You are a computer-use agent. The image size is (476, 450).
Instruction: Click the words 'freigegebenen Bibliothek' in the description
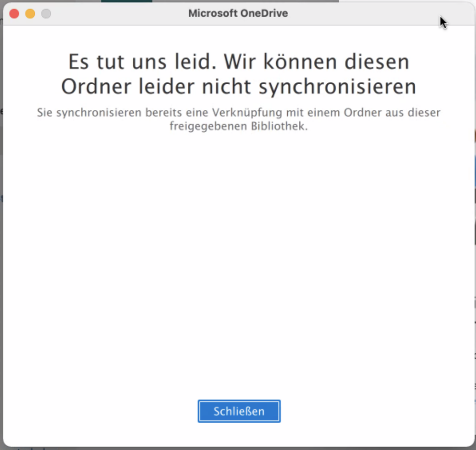pos(238,126)
